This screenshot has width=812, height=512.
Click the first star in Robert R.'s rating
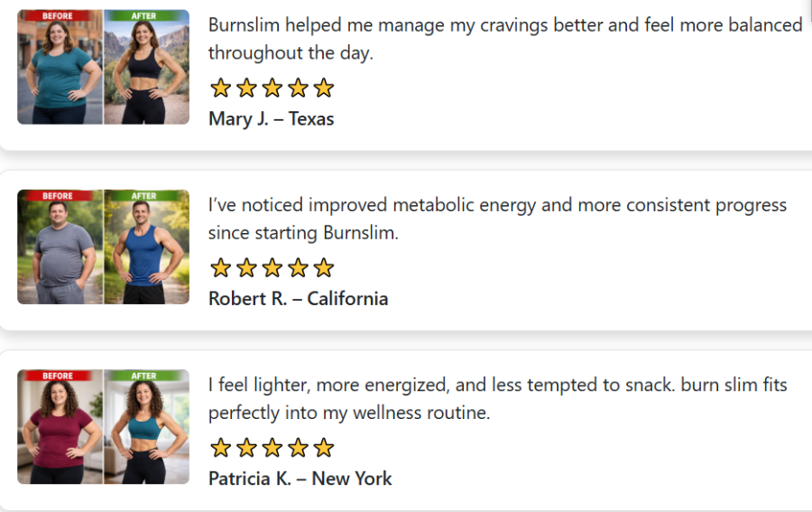point(220,268)
